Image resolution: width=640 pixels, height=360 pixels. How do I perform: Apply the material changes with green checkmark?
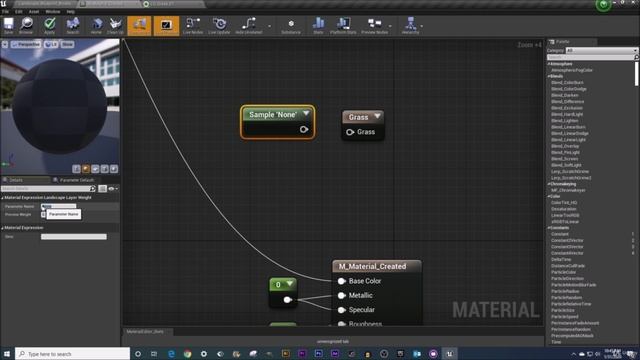(x=49, y=26)
